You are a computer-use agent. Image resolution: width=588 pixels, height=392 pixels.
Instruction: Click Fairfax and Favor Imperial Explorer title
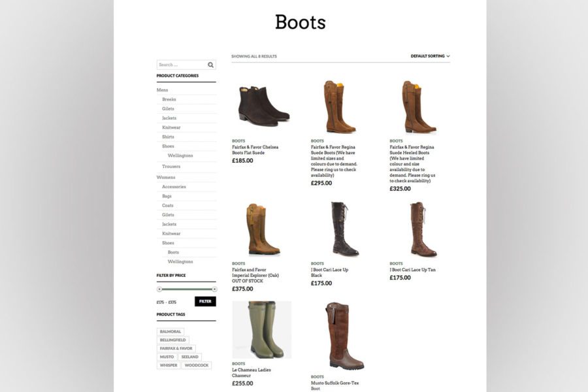tap(255, 275)
